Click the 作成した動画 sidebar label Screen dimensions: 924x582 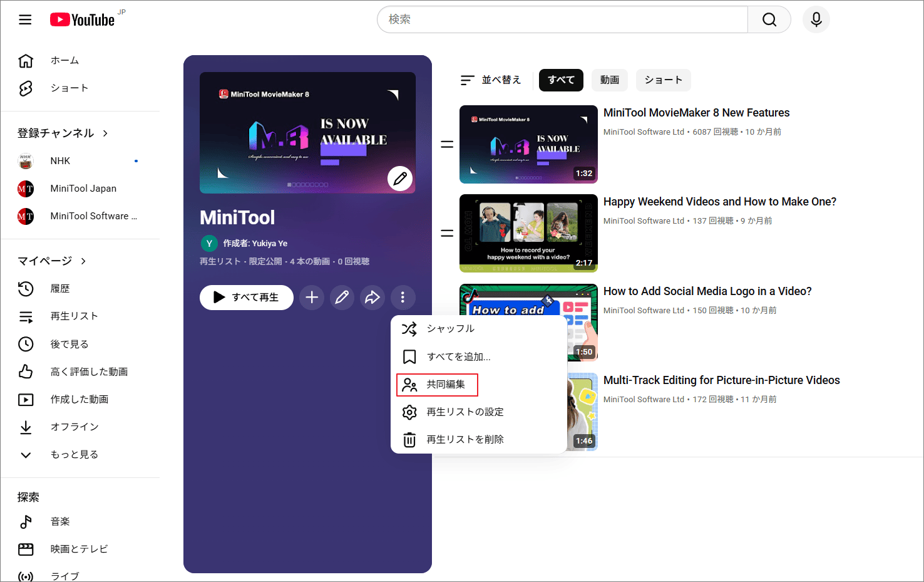point(80,399)
